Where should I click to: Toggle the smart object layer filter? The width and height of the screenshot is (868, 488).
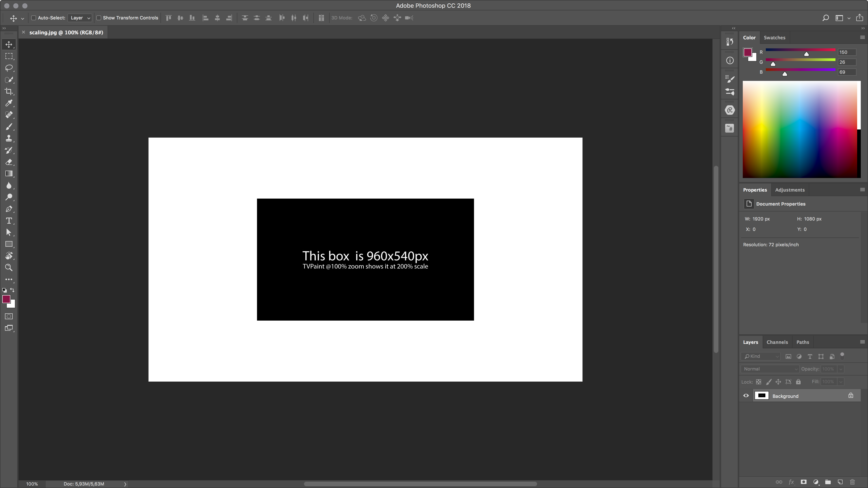(832, 356)
